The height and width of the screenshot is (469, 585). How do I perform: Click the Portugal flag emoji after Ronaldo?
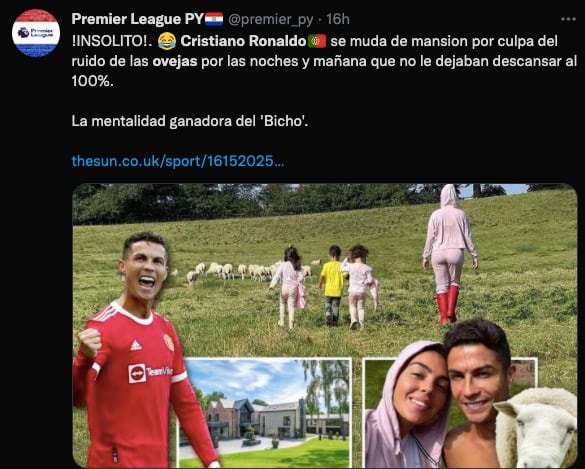317,41
